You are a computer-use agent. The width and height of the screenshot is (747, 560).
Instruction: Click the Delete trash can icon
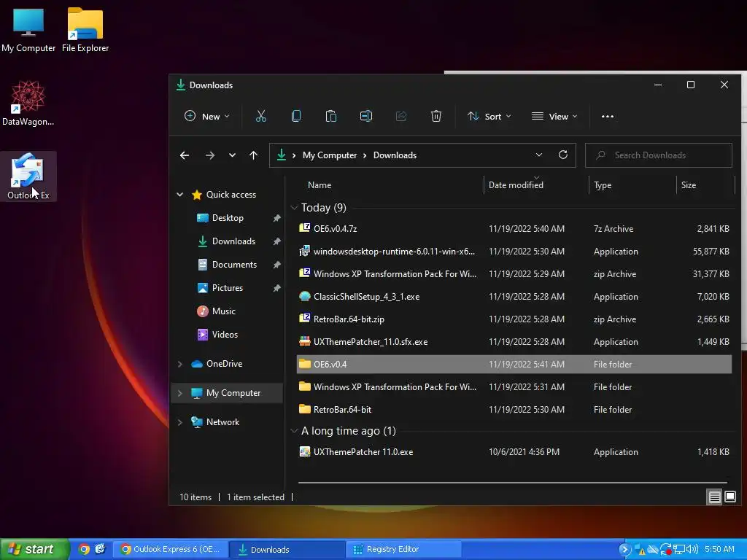click(x=436, y=116)
